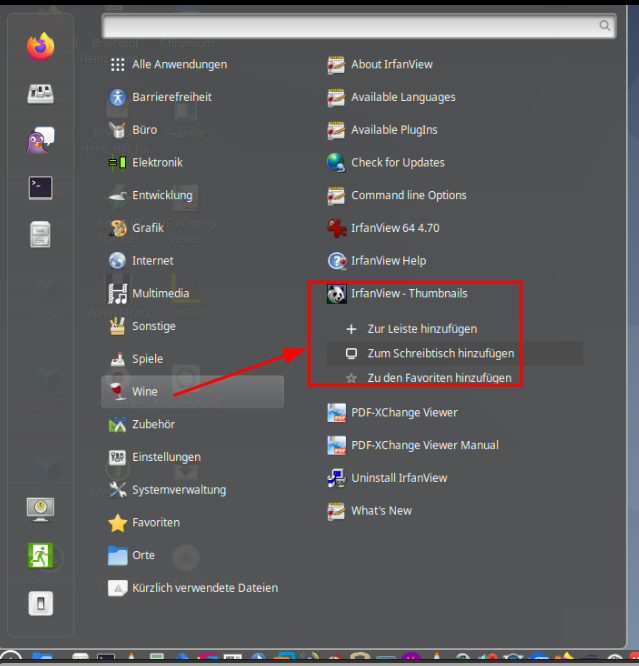639x666 pixels.
Task: Click the green logout icon in the sidebar
Action: tap(40, 555)
